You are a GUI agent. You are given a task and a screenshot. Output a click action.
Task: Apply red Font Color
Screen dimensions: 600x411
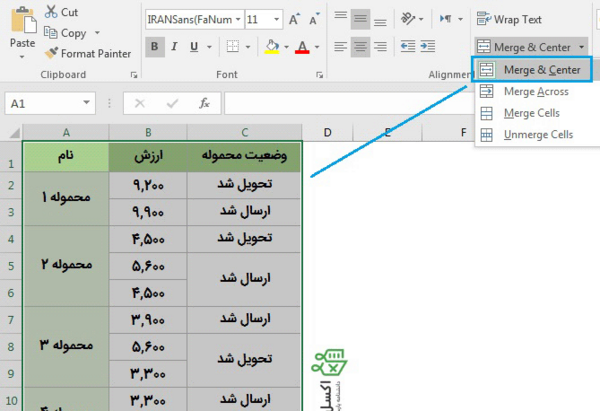point(302,47)
